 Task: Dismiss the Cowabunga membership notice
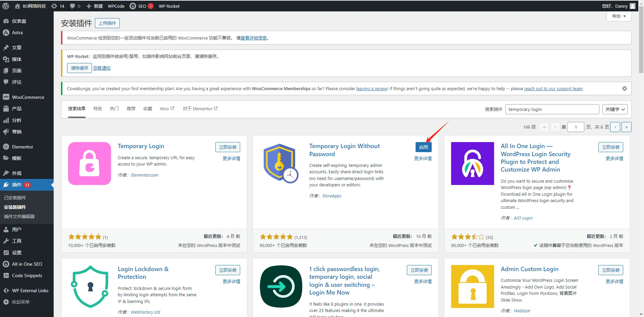pyautogui.click(x=625, y=88)
